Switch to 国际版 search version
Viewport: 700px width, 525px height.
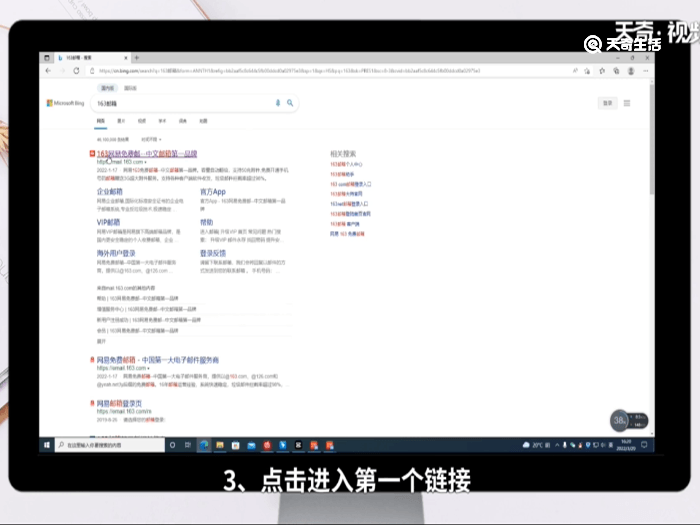pyautogui.click(x=130, y=88)
